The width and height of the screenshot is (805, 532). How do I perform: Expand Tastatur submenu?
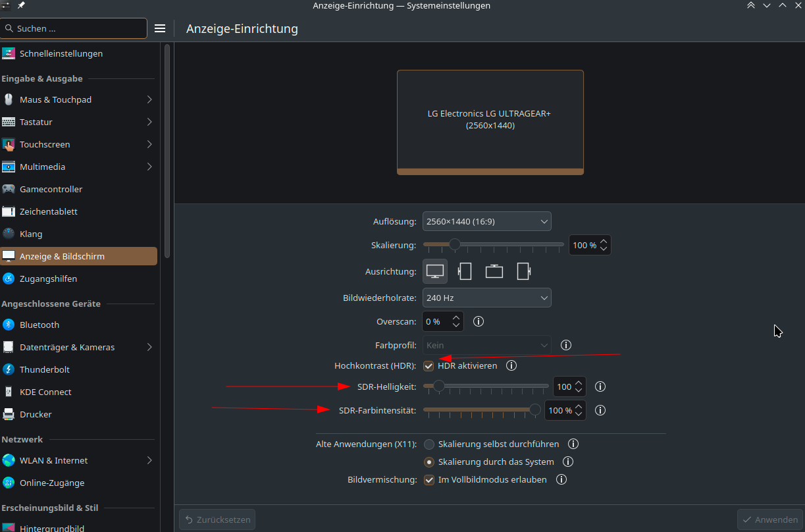coord(149,122)
